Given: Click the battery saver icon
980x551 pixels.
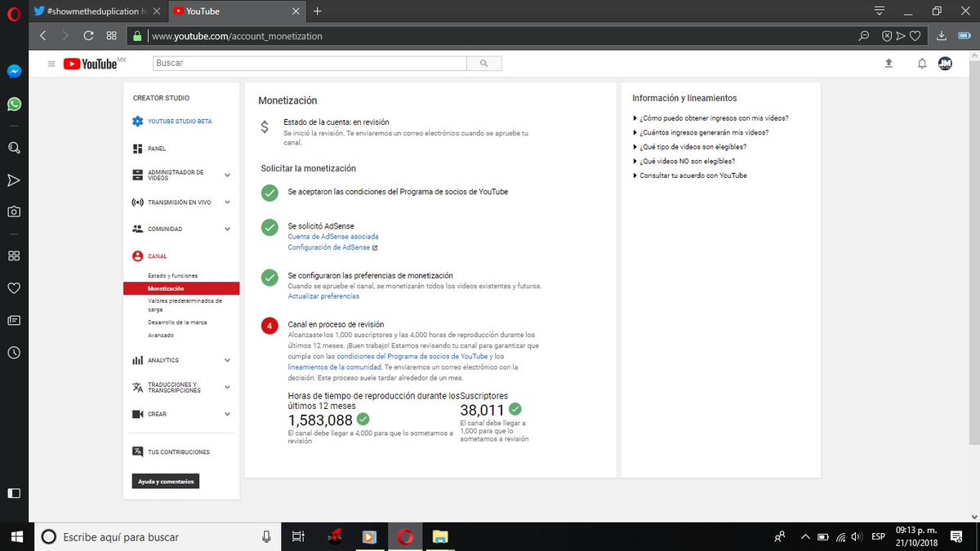Looking at the screenshot, I should coord(965,36).
